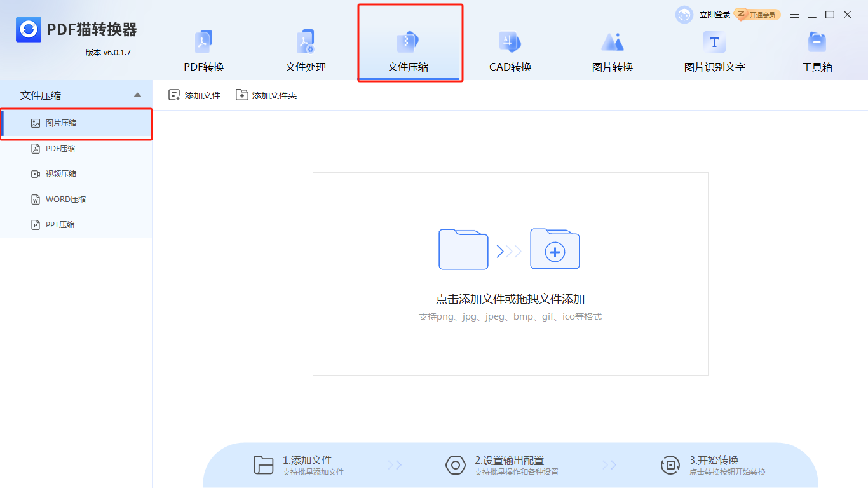Click the 开通会员 button
The height and width of the screenshot is (488, 868).
(x=757, y=15)
